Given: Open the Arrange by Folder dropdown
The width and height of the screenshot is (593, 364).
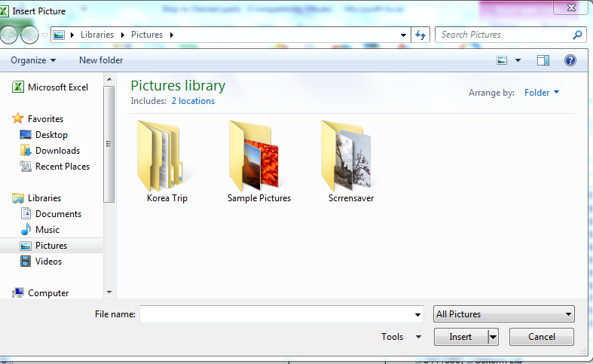Looking at the screenshot, I should tap(542, 93).
